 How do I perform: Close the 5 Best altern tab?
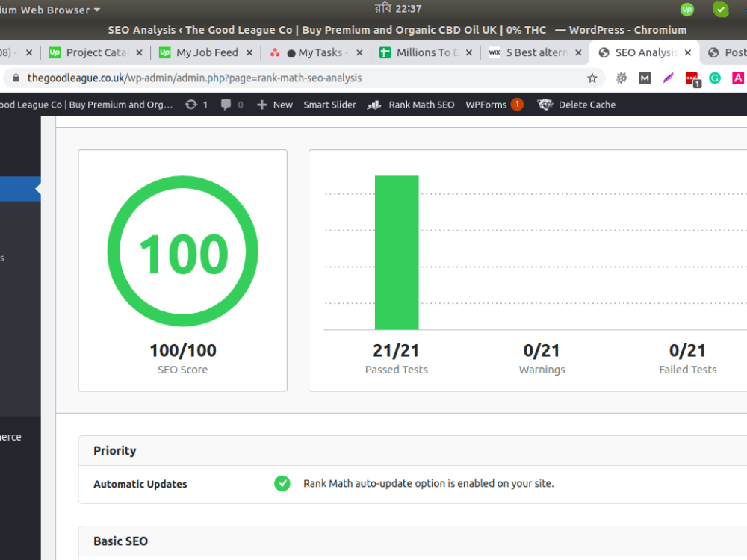[x=578, y=53]
